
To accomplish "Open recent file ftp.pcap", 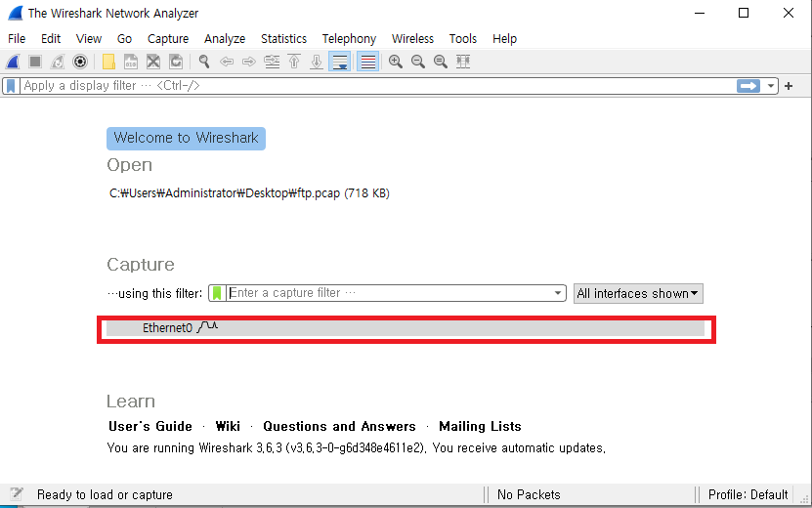I will (x=249, y=193).
